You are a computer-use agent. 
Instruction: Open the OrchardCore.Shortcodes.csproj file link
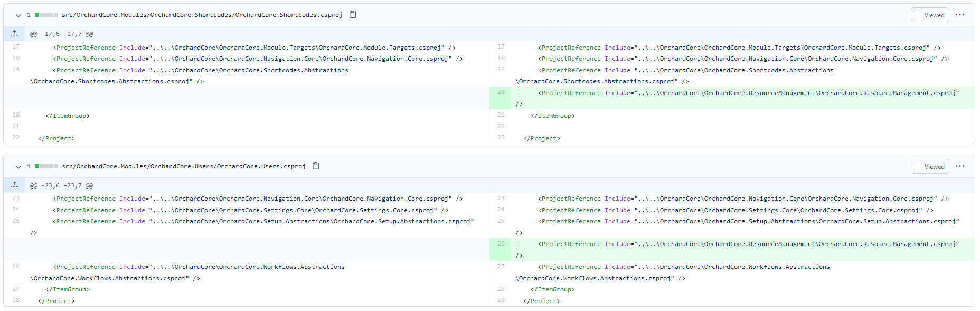click(x=202, y=15)
